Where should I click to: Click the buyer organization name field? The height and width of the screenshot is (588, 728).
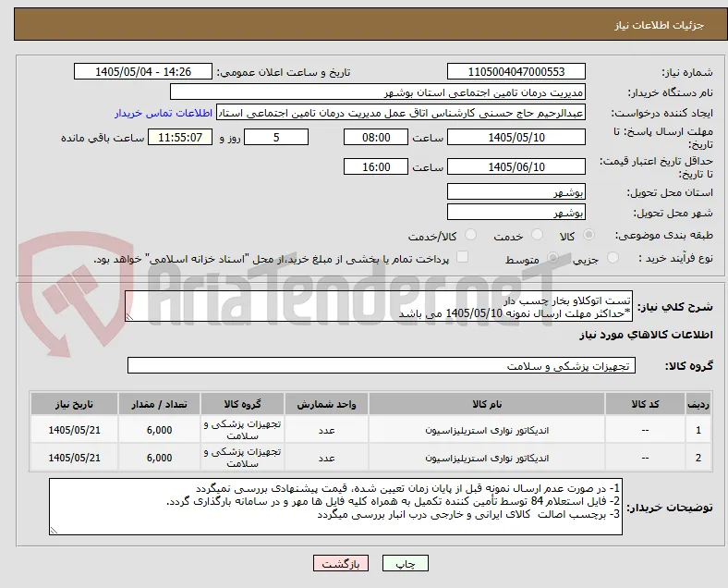point(378,92)
